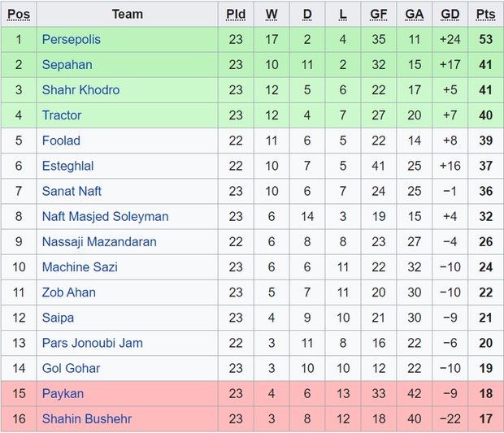Screen dimensions: 504x433
Task: Select the Shahin Bushehr link
Action: click(x=86, y=418)
